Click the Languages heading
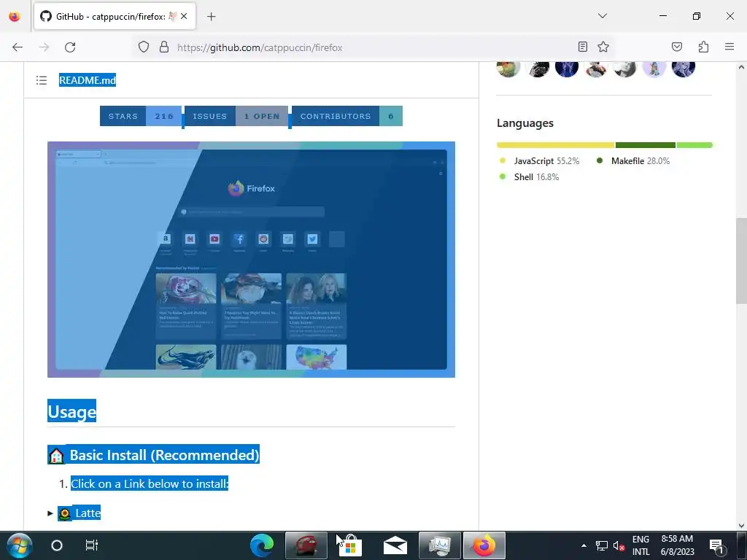Image resolution: width=747 pixels, height=560 pixels. [x=525, y=123]
